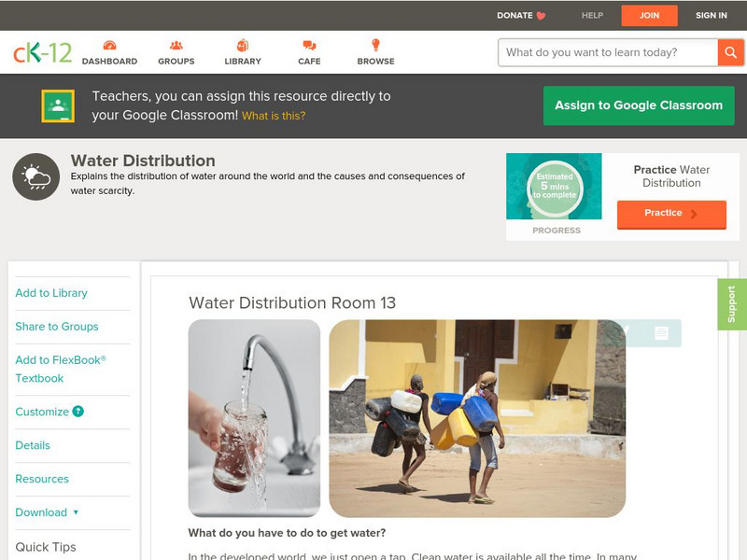Image resolution: width=747 pixels, height=560 pixels.
Task: Open the Dashboard speedometer icon
Action: 109,46
